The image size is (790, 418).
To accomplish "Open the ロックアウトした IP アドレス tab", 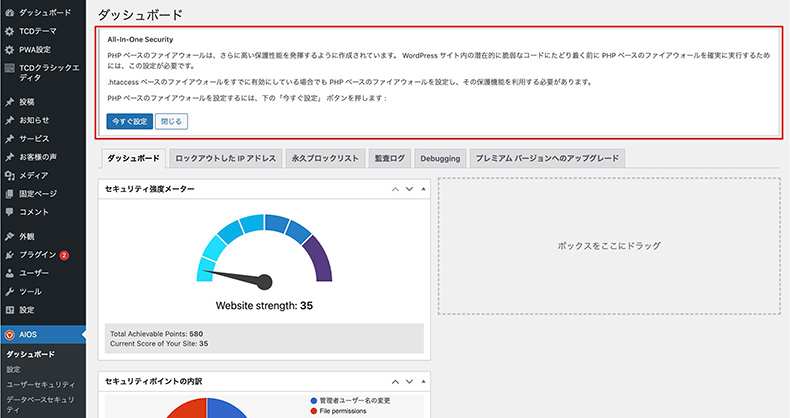I will [226, 158].
